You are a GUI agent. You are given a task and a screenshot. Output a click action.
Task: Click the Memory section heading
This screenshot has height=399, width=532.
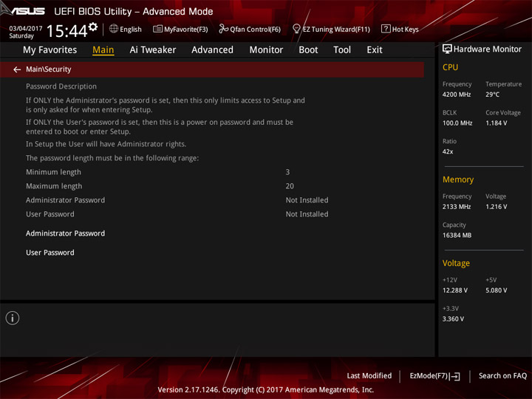coord(458,180)
